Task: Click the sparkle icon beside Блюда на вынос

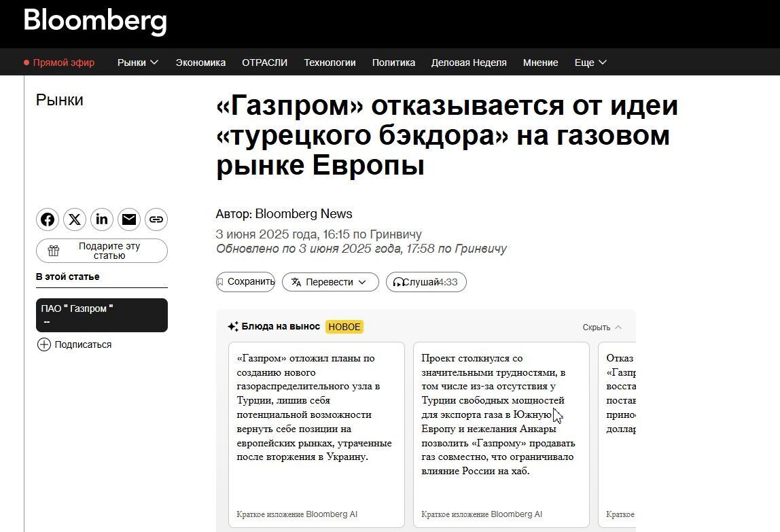Action: (x=233, y=326)
